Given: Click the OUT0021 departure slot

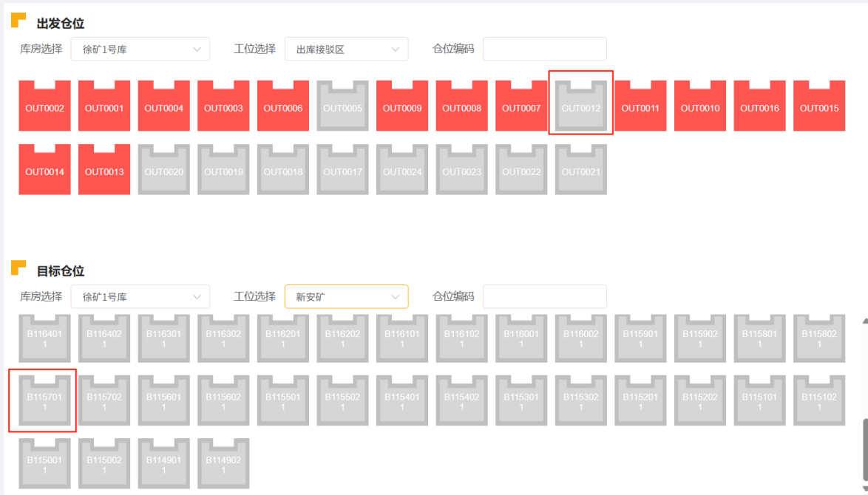Looking at the screenshot, I should coord(580,170).
